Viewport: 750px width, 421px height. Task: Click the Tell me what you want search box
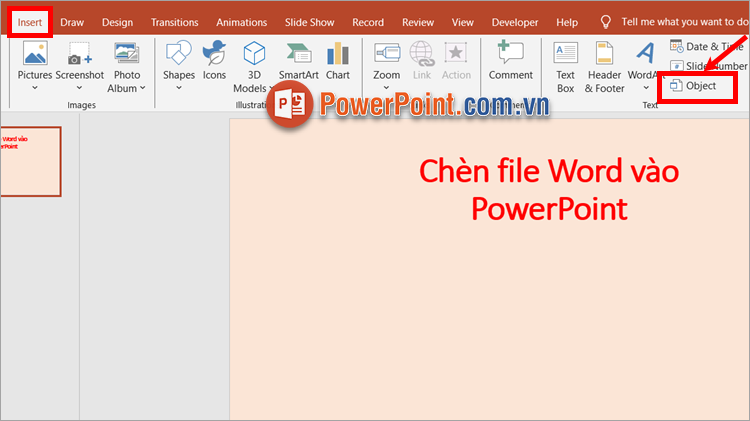click(684, 22)
